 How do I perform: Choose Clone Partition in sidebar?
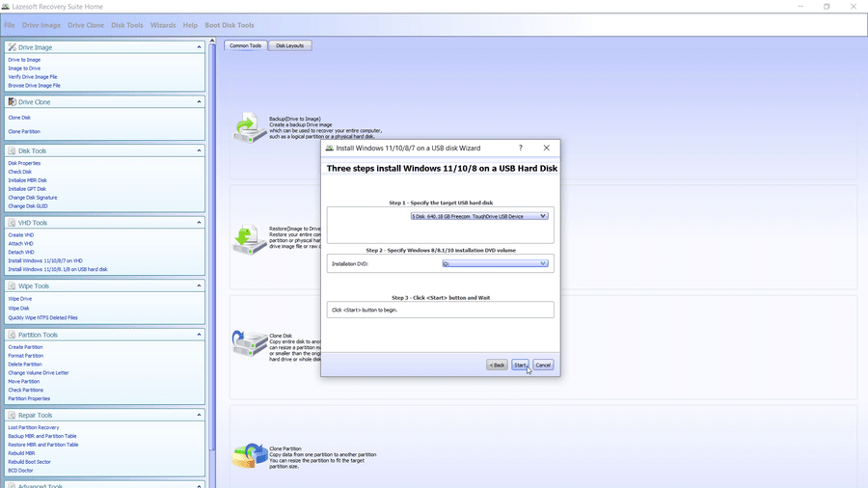24,132
